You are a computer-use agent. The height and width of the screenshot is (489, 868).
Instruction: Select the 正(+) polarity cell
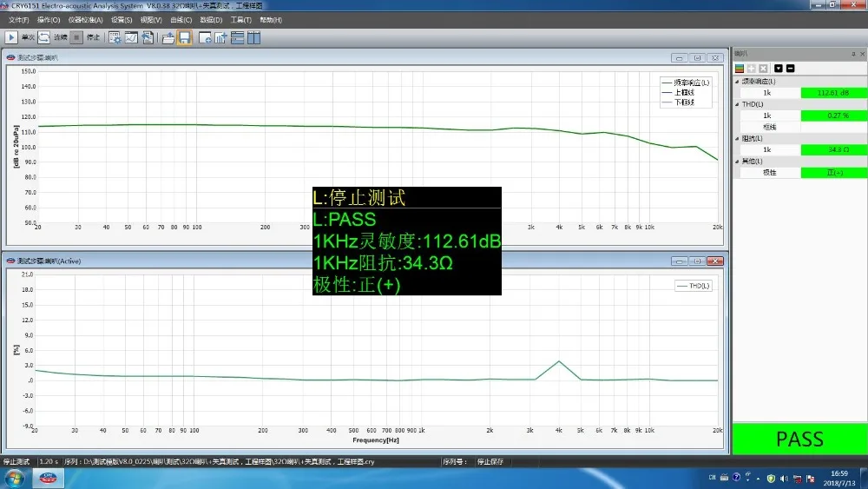pyautogui.click(x=833, y=173)
